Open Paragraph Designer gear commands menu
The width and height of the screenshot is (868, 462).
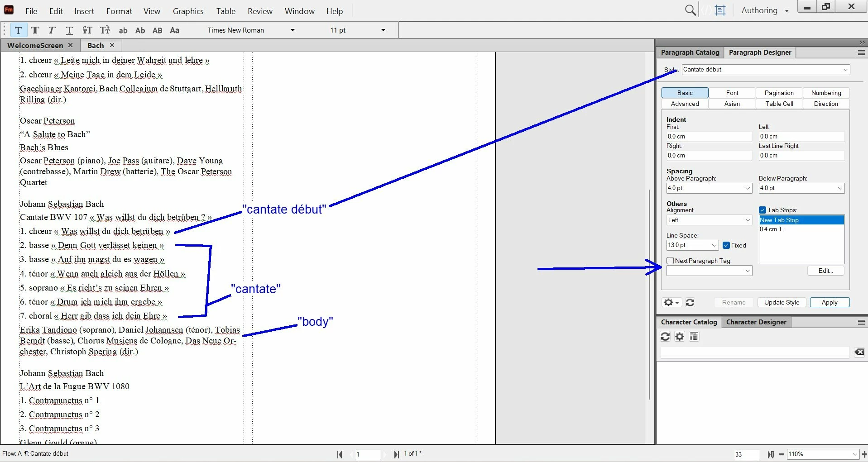(x=671, y=302)
